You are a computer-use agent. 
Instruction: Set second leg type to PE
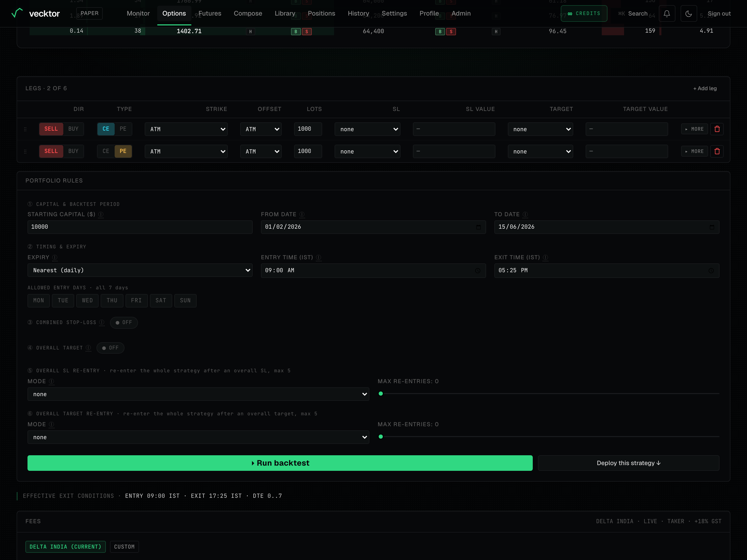tap(123, 151)
